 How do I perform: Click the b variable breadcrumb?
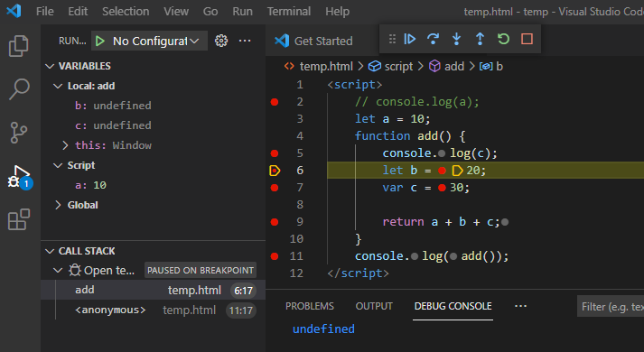coord(491,67)
